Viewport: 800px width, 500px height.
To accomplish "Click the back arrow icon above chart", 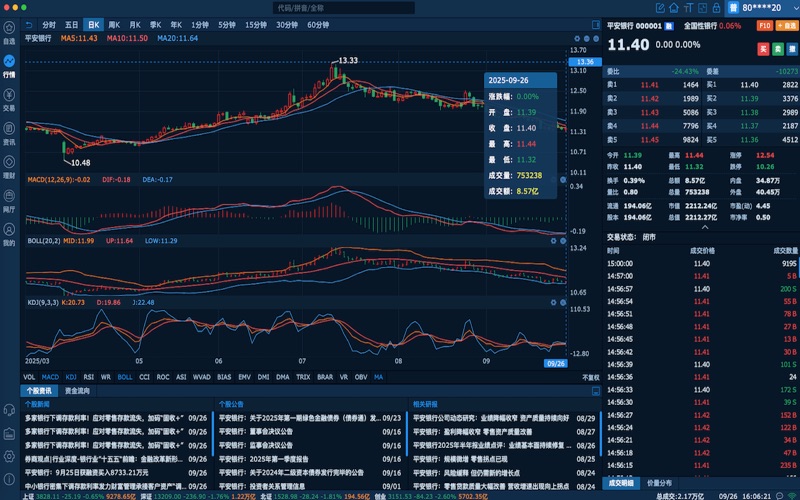I will click(x=29, y=23).
